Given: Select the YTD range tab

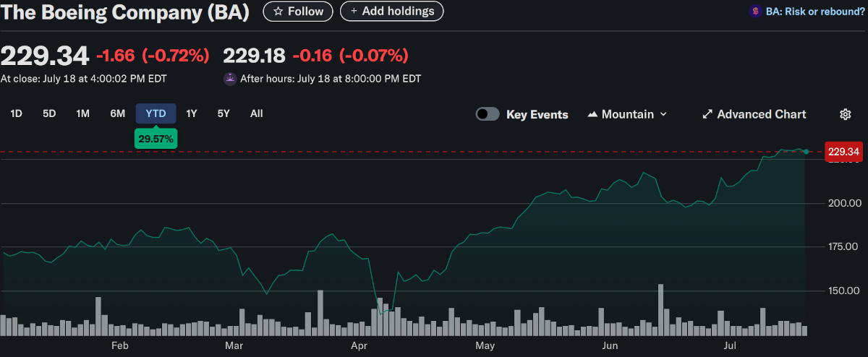Looking at the screenshot, I should tap(156, 113).
